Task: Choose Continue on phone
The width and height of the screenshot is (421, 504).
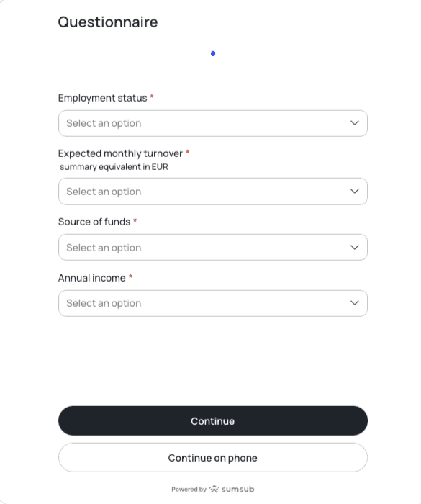Action: pos(213,458)
